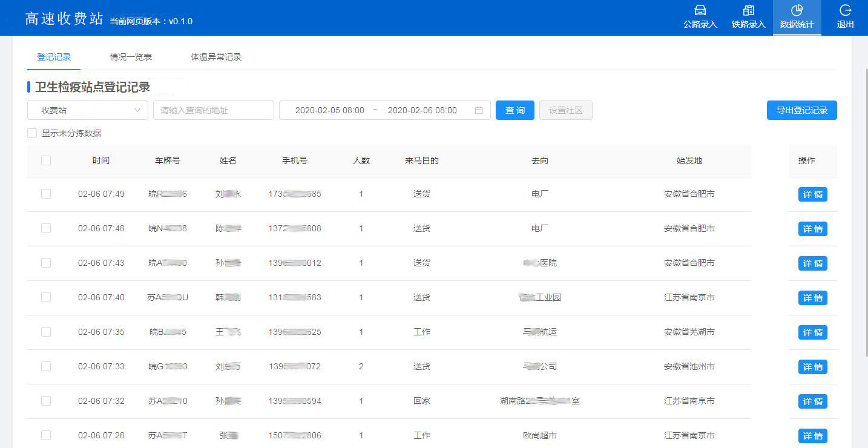This screenshot has width=868, height=448.
Task: Click the 导出登记记录 export button
Action: pos(801,110)
